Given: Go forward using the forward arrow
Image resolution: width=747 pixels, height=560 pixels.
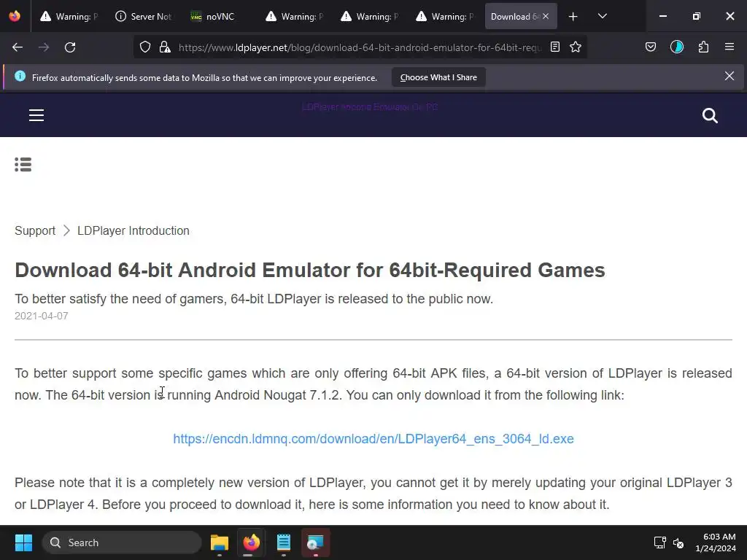Looking at the screenshot, I should tap(44, 47).
